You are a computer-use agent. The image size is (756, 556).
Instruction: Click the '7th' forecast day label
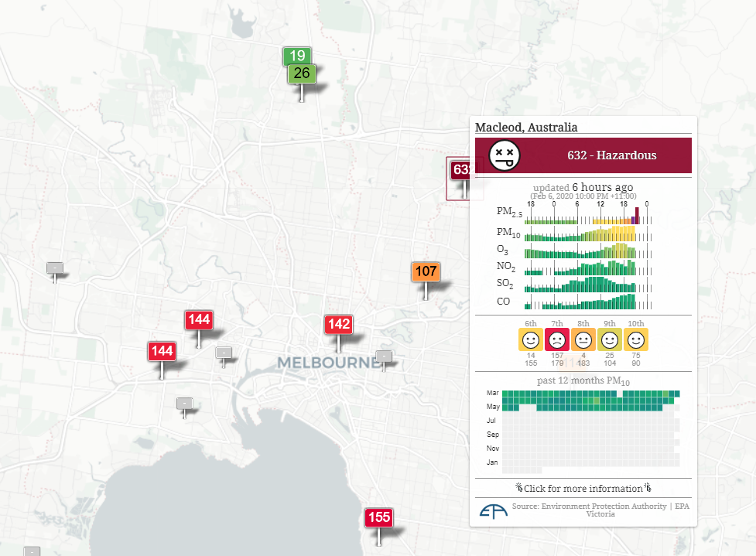click(557, 323)
